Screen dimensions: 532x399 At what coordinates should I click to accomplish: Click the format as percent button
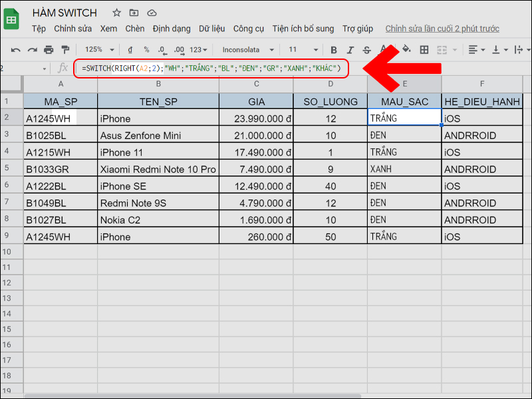146,50
